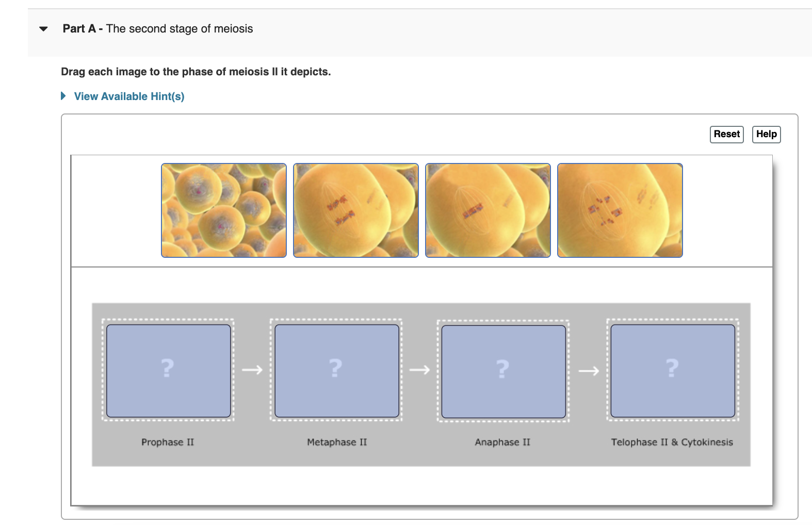Select the third cell image thumbnail

pos(488,210)
